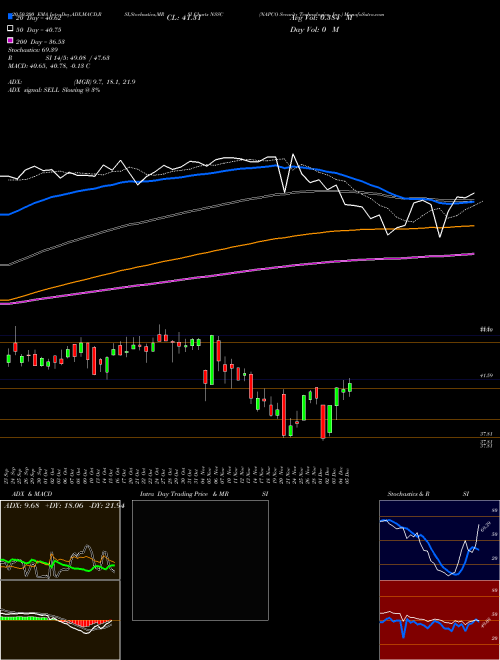500x660 pixels.
Task: Click the ADX (MGR) 9.7, 18.1, 21.9 line
Action: click(72, 82)
